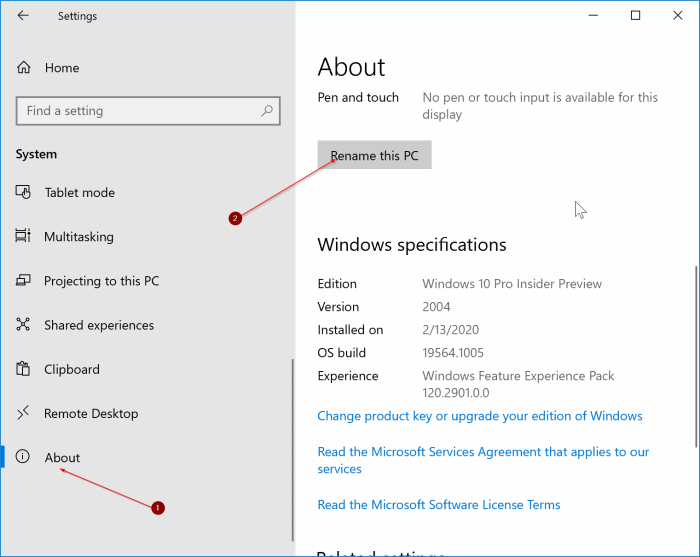700x557 pixels.
Task: Minimize the Settings window
Action: click(x=593, y=15)
